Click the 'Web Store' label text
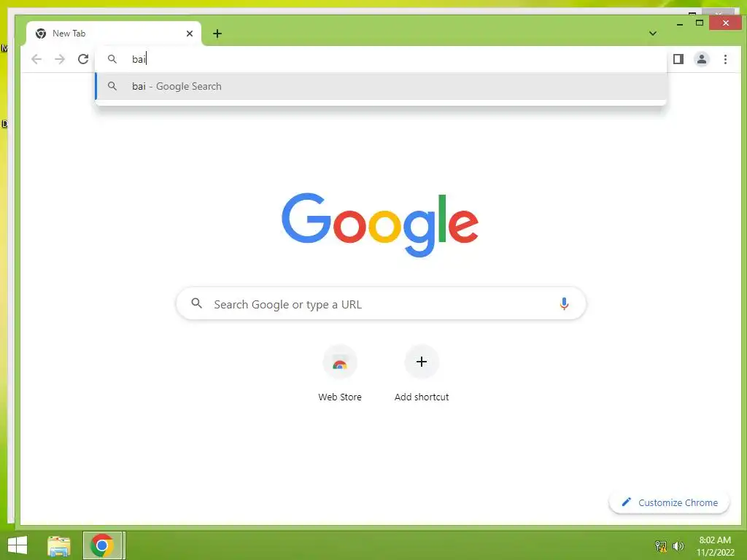This screenshot has height=560, width=747. pos(340,397)
